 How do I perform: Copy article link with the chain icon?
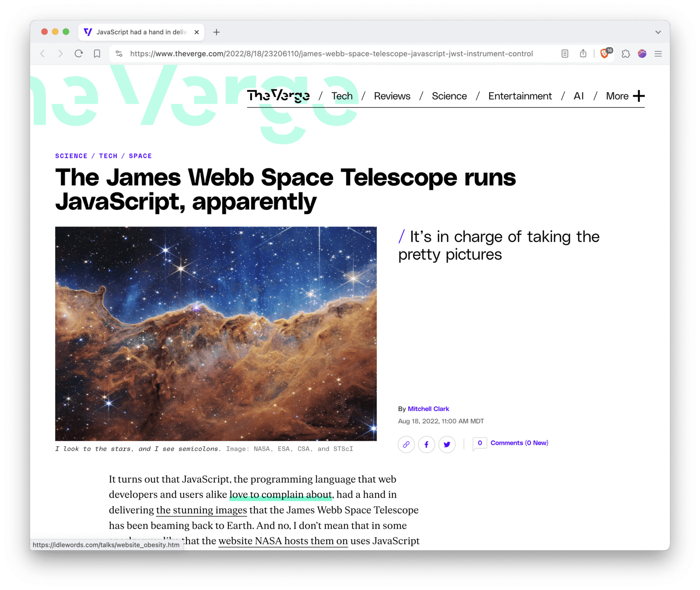406,444
